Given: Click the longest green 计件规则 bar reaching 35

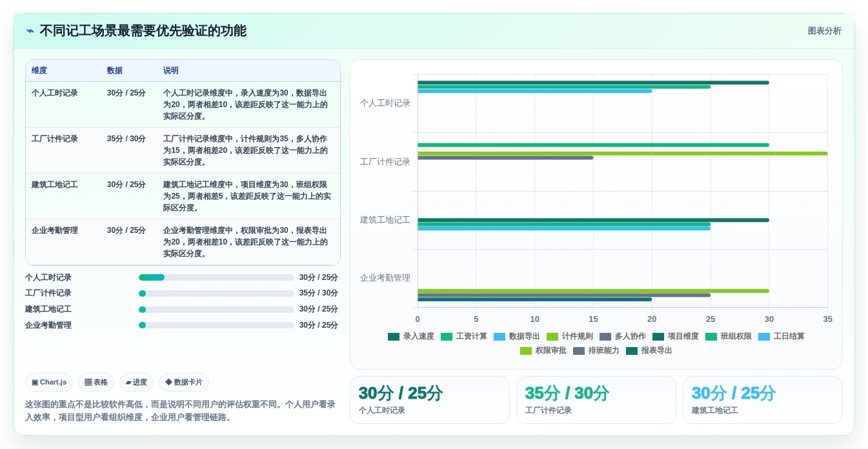Looking at the screenshot, I should click(622, 154).
